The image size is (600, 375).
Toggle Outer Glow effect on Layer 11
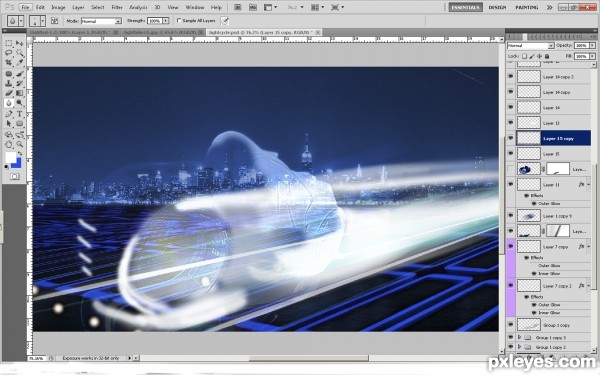(x=534, y=204)
